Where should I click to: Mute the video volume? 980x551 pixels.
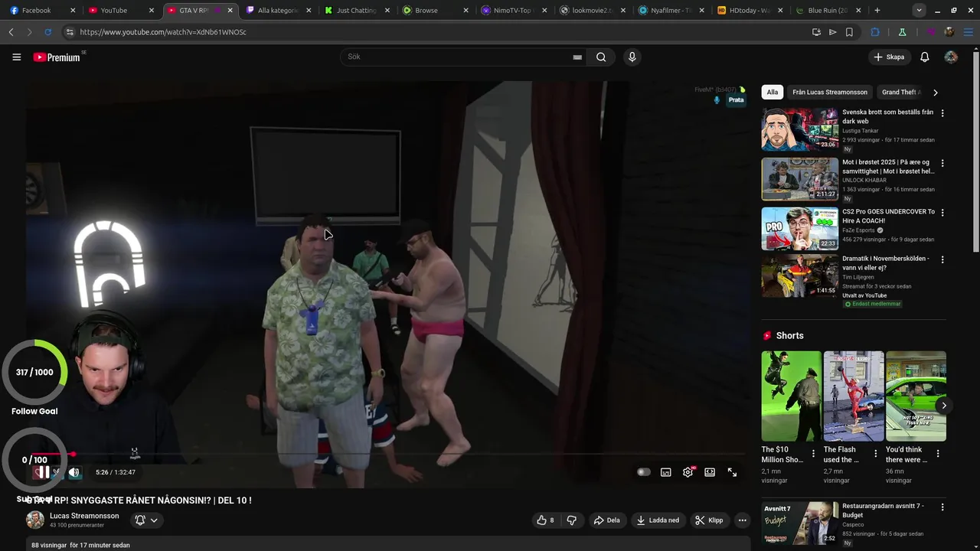click(74, 472)
